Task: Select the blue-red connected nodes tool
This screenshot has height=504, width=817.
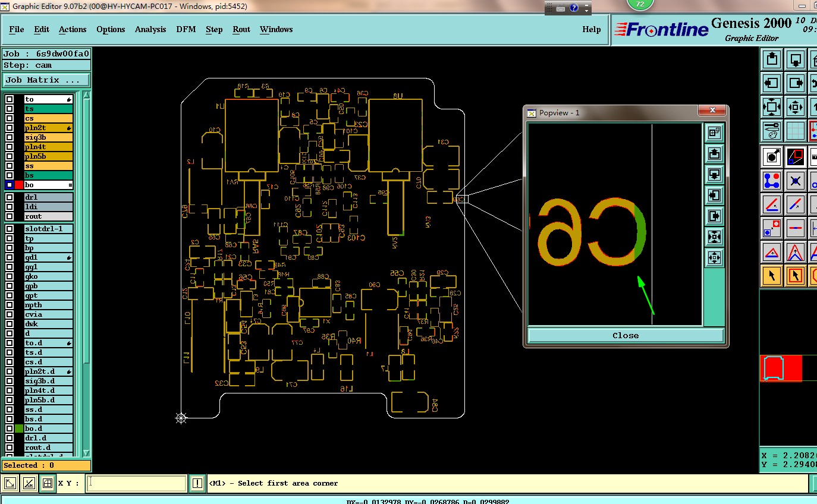Action: 772,180
